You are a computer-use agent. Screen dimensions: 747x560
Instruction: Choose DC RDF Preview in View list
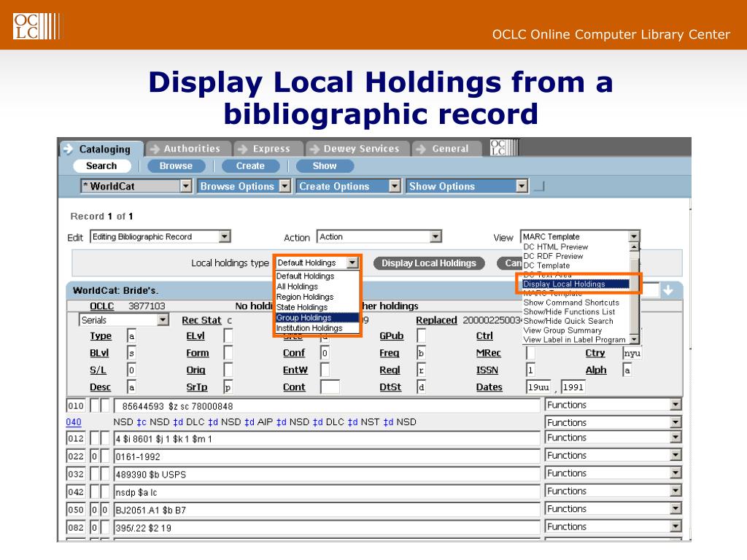553,256
